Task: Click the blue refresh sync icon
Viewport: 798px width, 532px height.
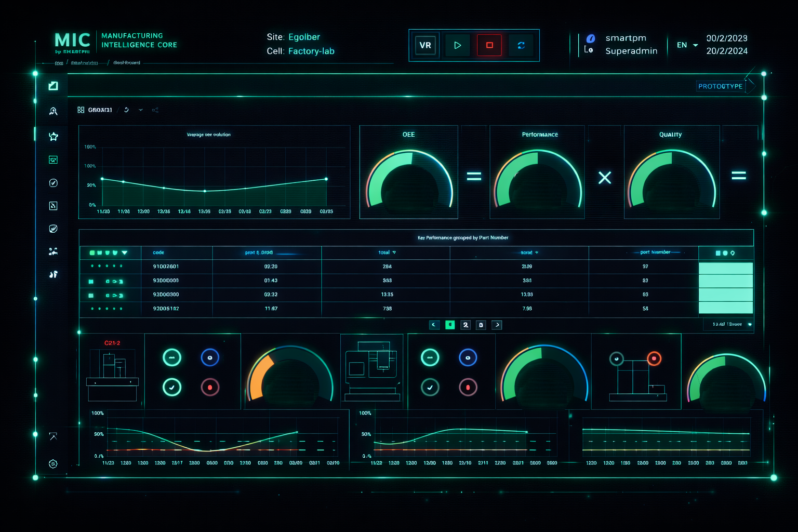Action: 521,45
